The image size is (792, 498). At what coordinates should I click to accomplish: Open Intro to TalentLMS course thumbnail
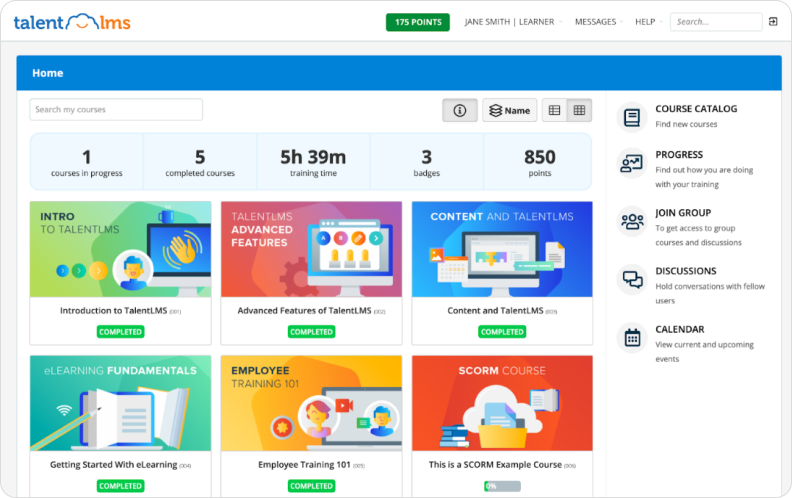121,249
